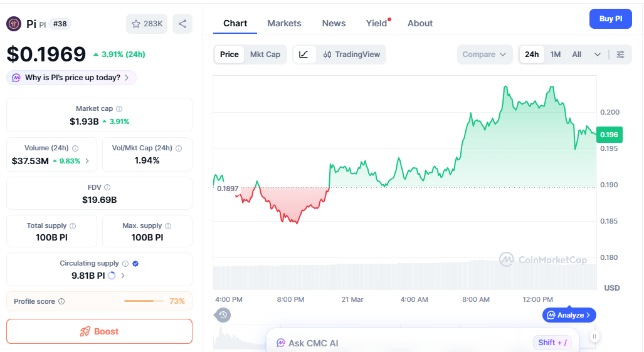Select the line chart icon
The image size is (644, 352).
pos(304,54)
